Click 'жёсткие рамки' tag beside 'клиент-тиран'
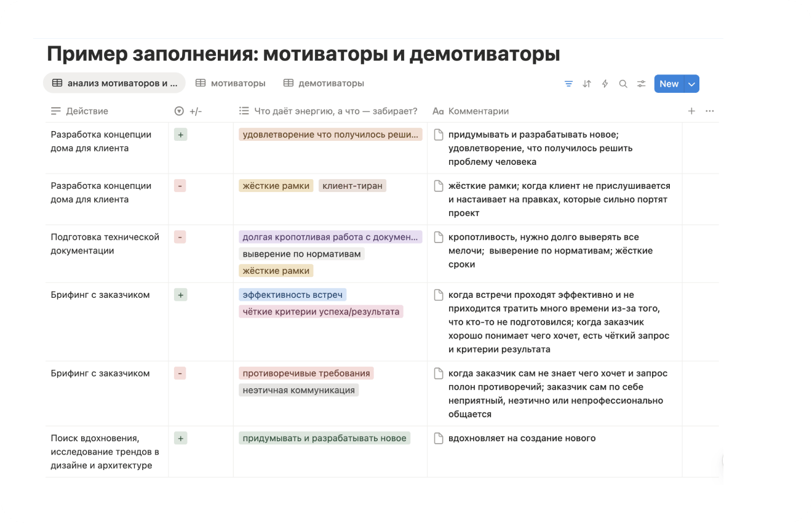The image size is (812, 523). pyautogui.click(x=276, y=186)
